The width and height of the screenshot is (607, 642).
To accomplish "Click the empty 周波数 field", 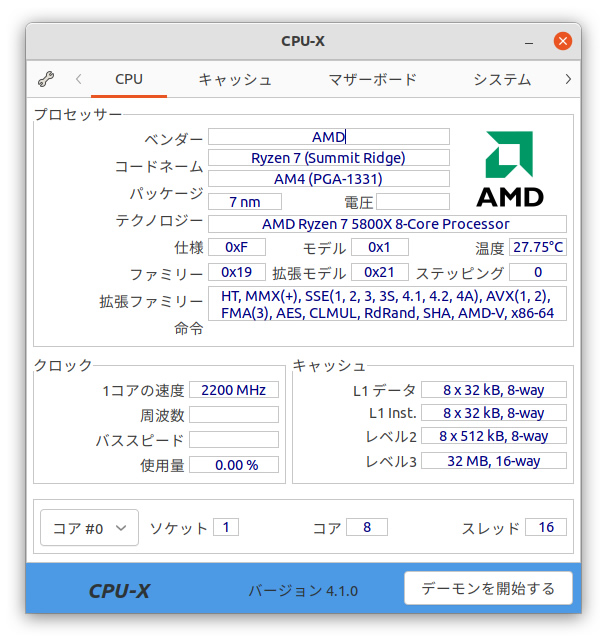I will pos(234,415).
